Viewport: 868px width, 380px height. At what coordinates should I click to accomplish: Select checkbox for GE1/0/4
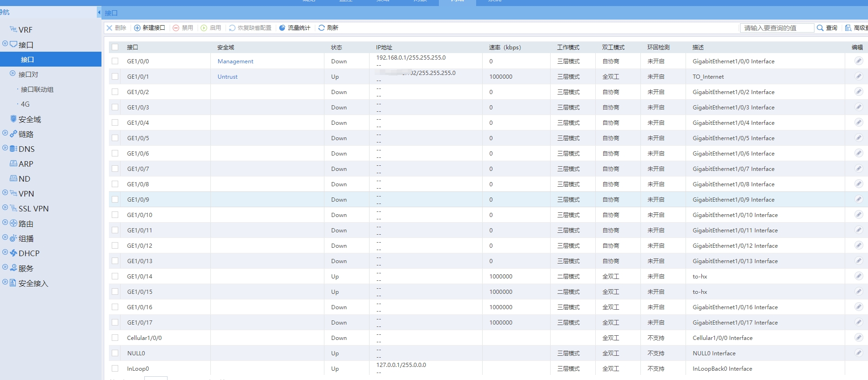point(115,122)
